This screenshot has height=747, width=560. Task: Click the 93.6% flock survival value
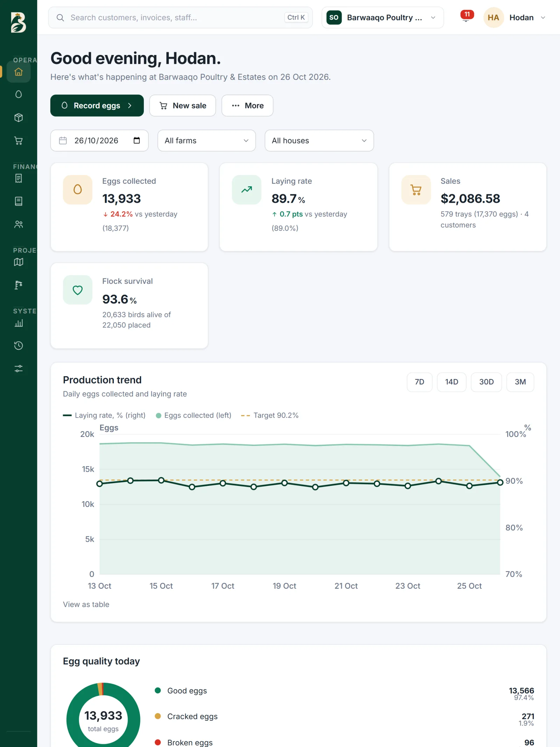[x=119, y=299]
